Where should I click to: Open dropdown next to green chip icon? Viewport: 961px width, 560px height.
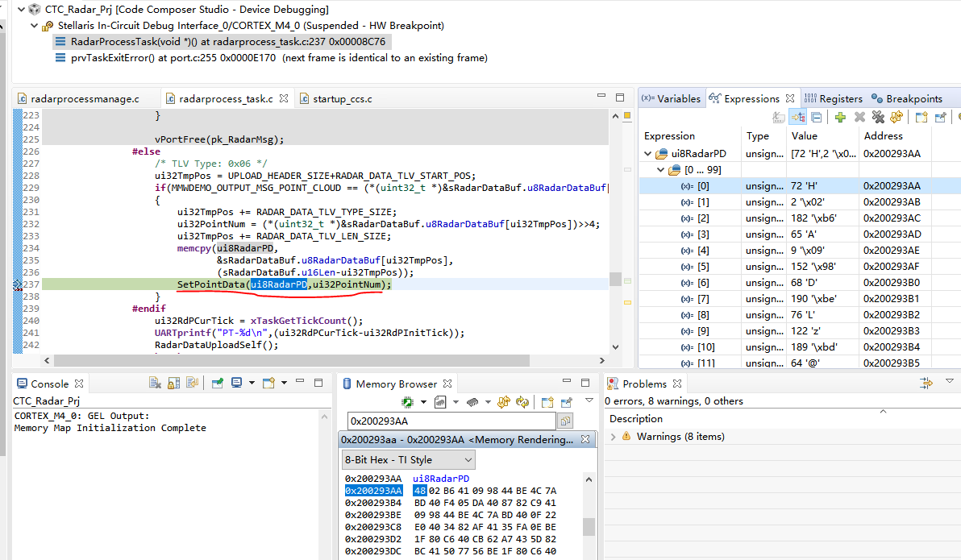(x=423, y=402)
